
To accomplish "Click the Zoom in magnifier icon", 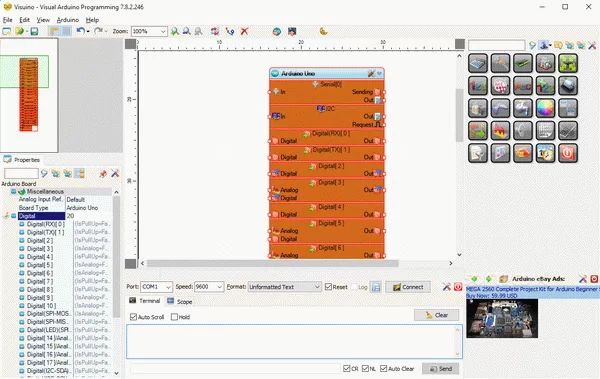I will click(175, 31).
